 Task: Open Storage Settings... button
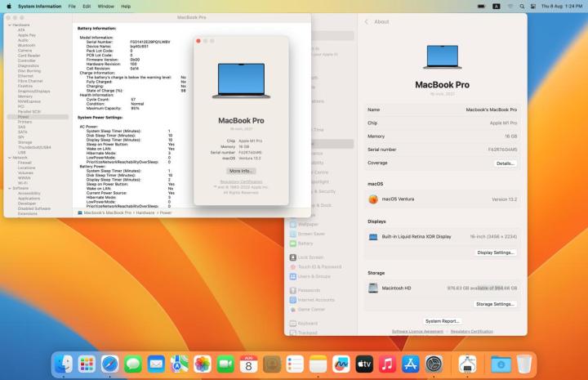tap(495, 304)
